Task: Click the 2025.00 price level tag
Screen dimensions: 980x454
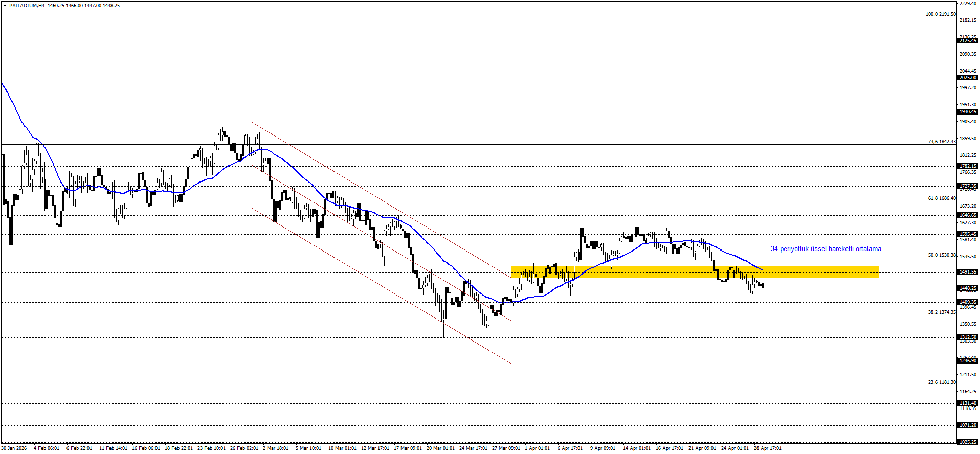Action: tap(967, 78)
